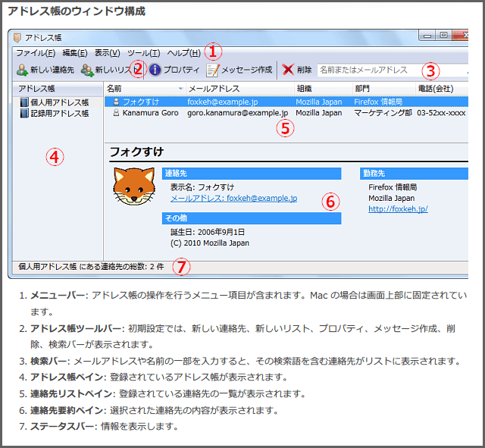Open the ファイル(F) menu
485x448 pixels.
[x=35, y=53]
